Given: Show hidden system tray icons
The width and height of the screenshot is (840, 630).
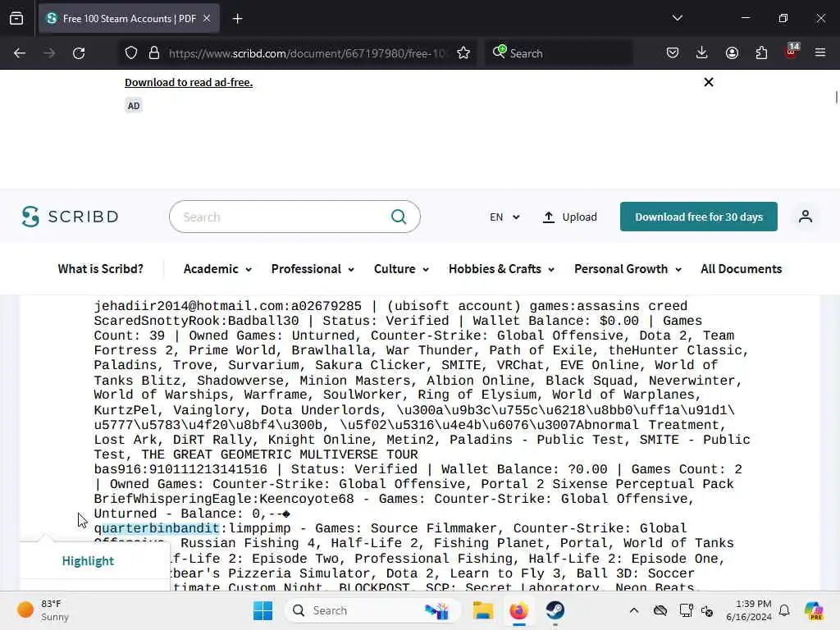Looking at the screenshot, I should 634,610.
